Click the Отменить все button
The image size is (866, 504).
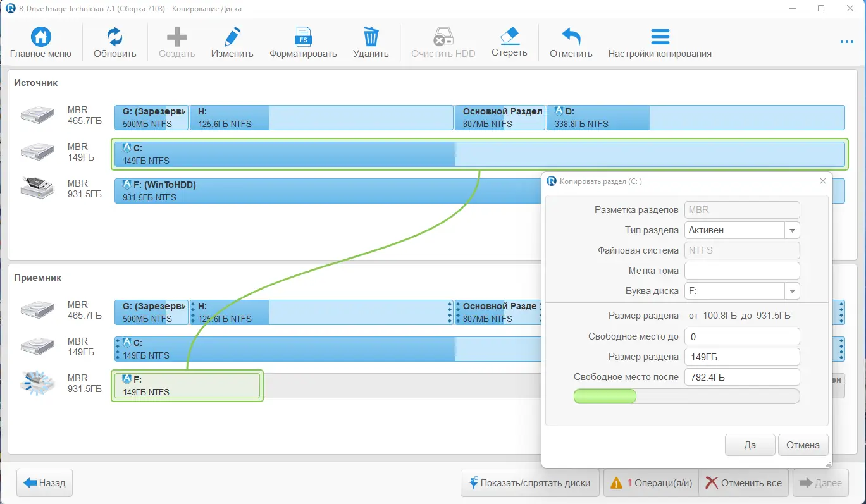(x=744, y=483)
